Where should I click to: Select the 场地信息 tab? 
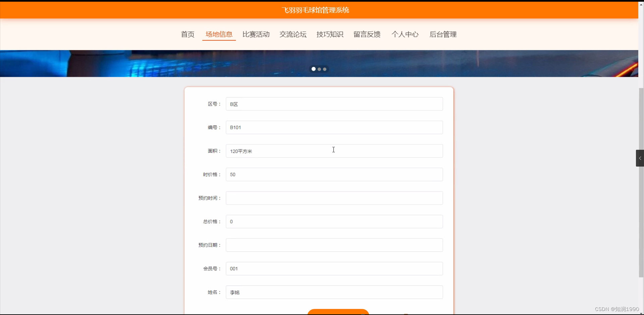click(219, 34)
